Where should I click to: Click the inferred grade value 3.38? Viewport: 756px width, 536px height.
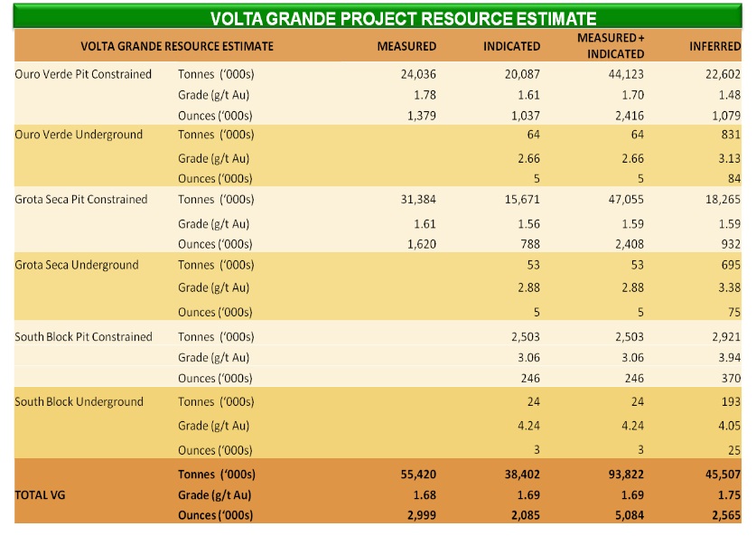pos(730,288)
